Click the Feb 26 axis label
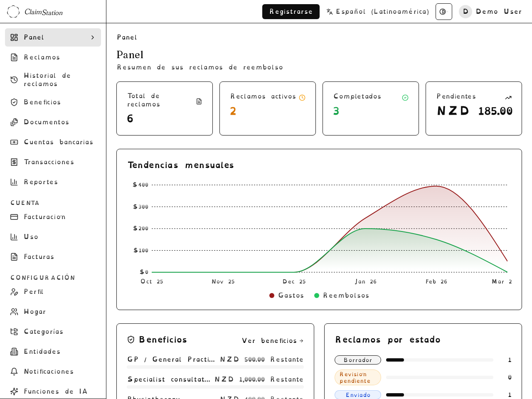532x399 pixels. 436,282
